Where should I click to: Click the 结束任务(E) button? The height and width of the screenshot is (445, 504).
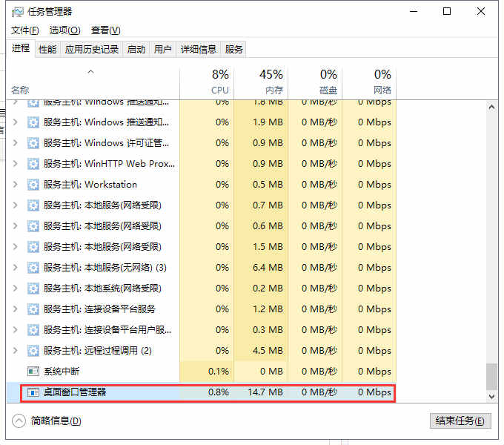click(460, 421)
